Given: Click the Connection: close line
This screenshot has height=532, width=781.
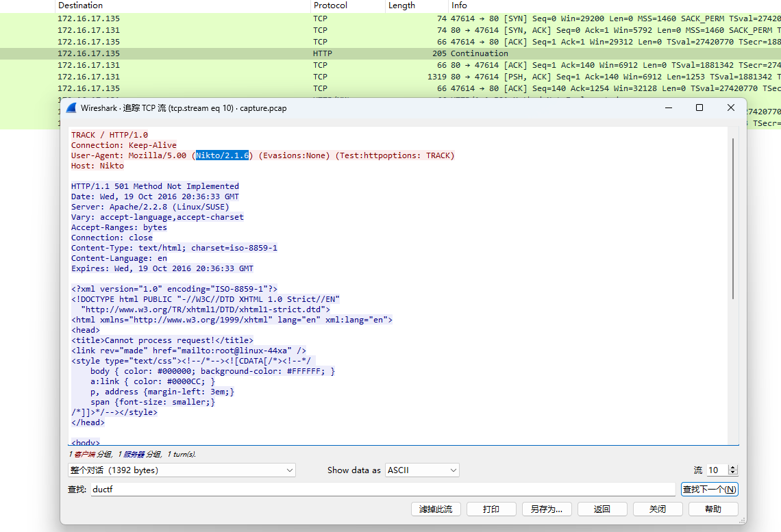Looking at the screenshot, I should pyautogui.click(x=112, y=238).
